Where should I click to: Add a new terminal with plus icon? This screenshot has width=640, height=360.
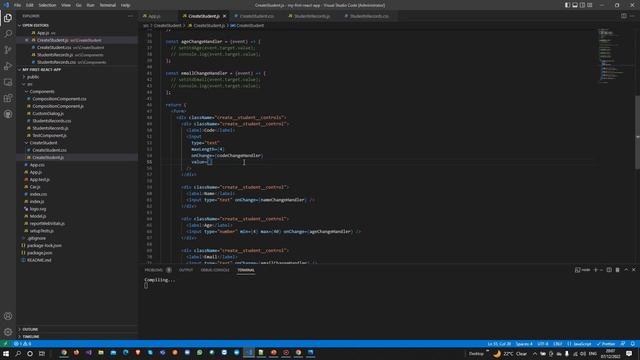(596, 270)
